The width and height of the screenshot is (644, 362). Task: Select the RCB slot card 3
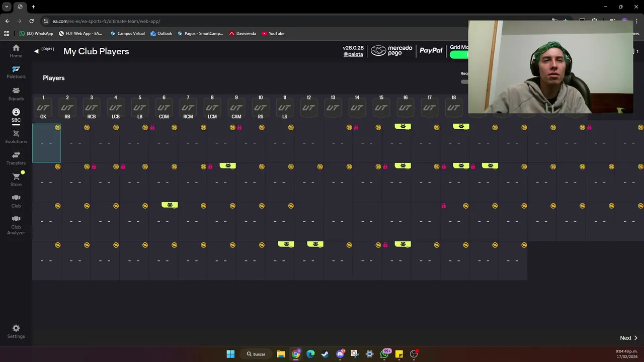(x=92, y=108)
